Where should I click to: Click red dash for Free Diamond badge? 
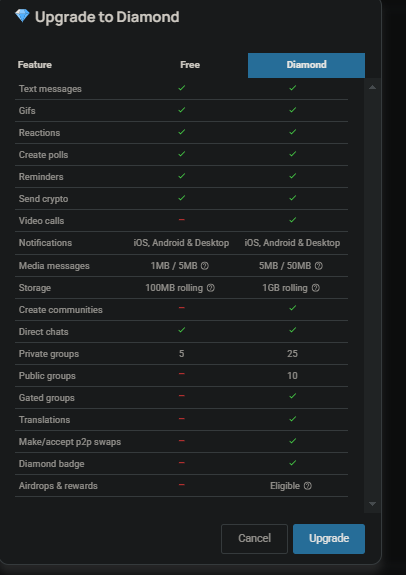click(x=182, y=463)
